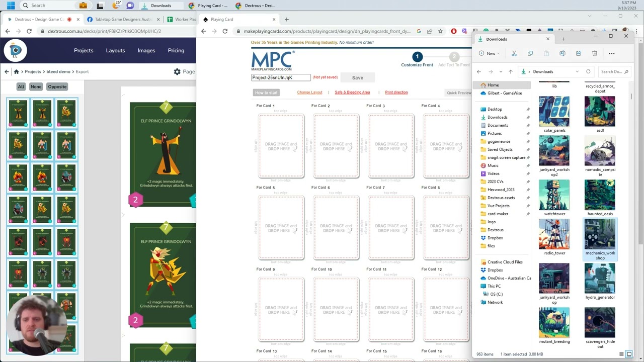This screenshot has height=362, width=644.
Task: Click the Opposite selection button in Dextrous
Action: 57,86
